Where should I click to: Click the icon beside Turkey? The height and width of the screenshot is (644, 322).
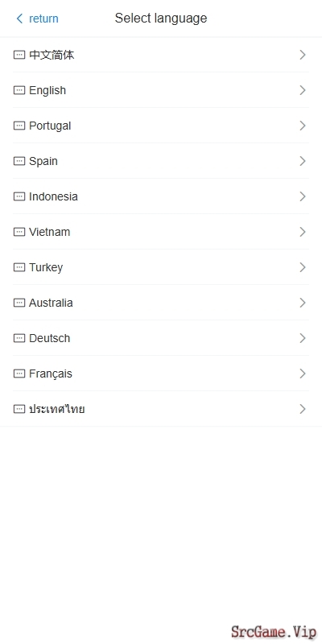pos(19,267)
